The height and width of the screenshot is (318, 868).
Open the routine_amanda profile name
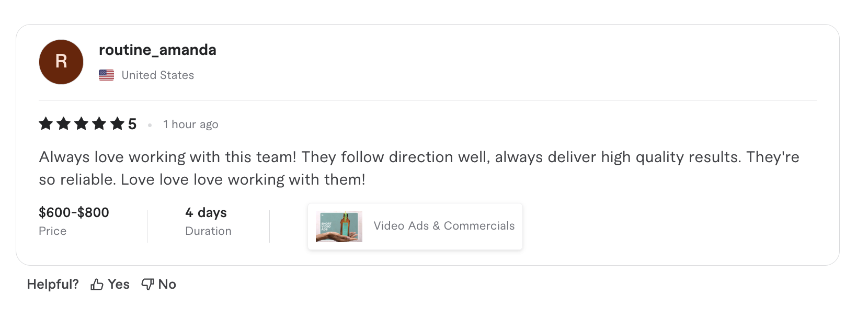point(157,50)
